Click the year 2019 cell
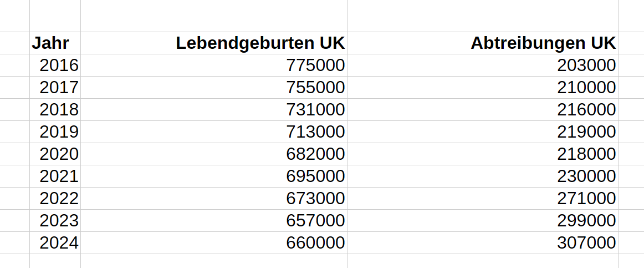The height and width of the screenshot is (268, 644). [59, 132]
